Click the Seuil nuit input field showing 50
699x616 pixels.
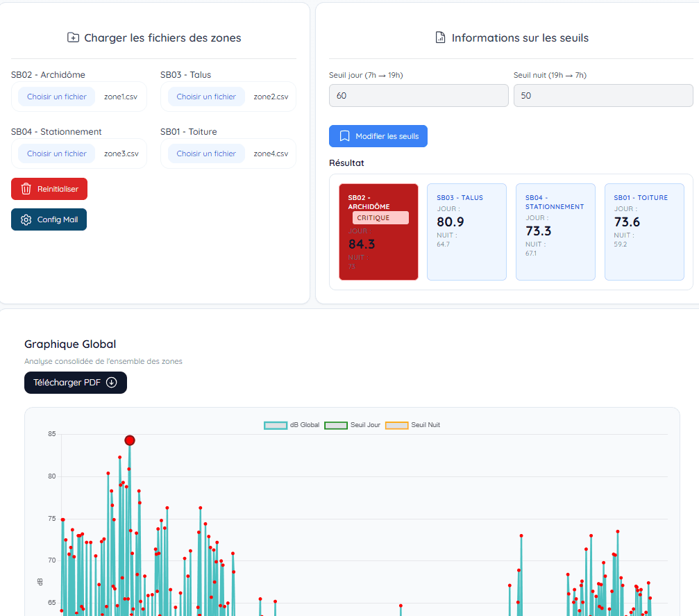pyautogui.click(x=603, y=95)
